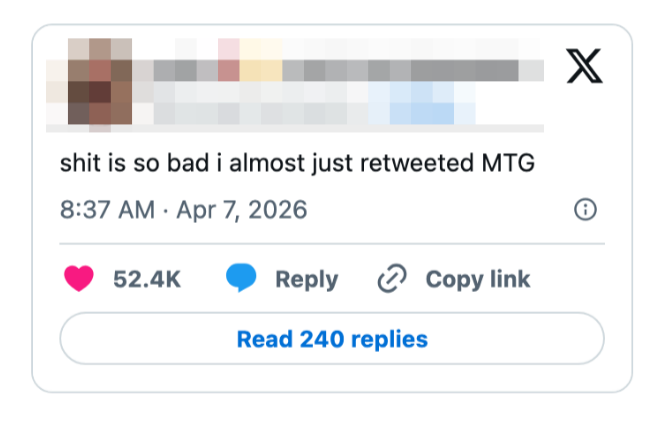668x428 pixels.
Task: Select the Copy link text
Action: pos(478,279)
